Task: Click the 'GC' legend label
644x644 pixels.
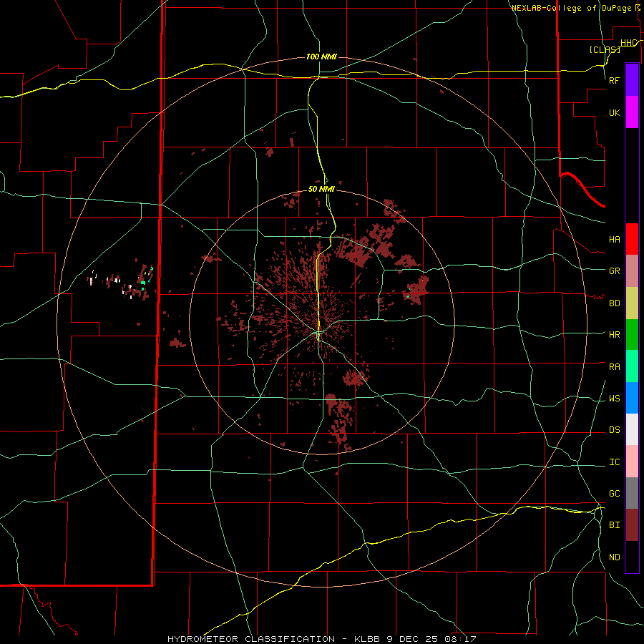Action: pyautogui.click(x=614, y=494)
